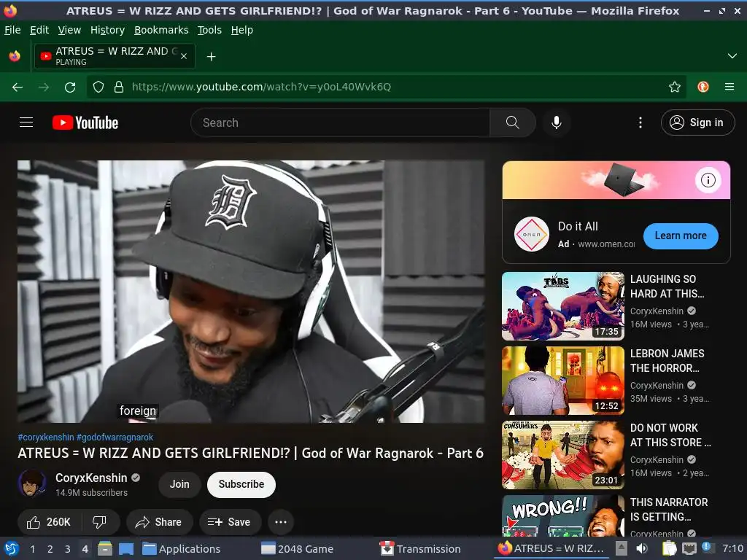Expand the list all tabs chevron

[x=732, y=56]
